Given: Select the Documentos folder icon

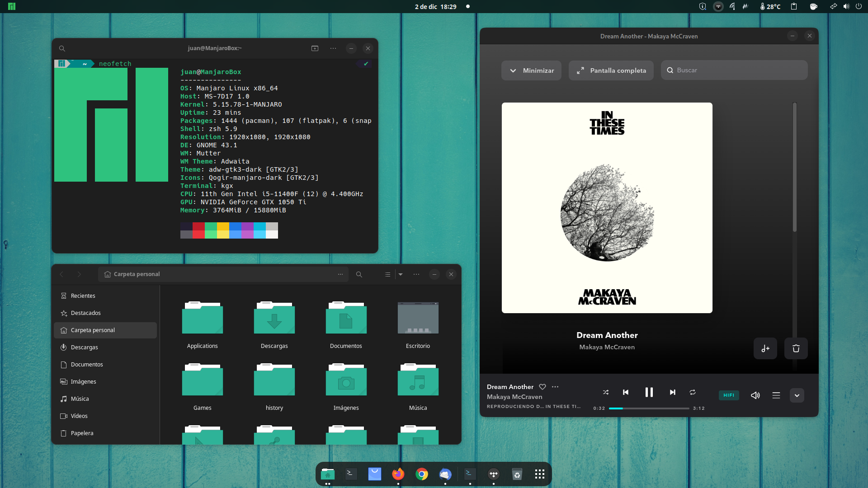Looking at the screenshot, I should [x=346, y=318].
